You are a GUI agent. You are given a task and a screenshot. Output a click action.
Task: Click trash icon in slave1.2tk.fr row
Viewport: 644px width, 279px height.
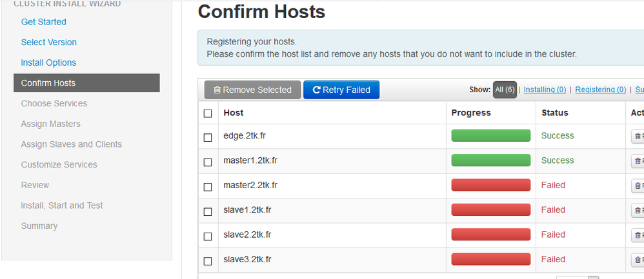coord(638,210)
